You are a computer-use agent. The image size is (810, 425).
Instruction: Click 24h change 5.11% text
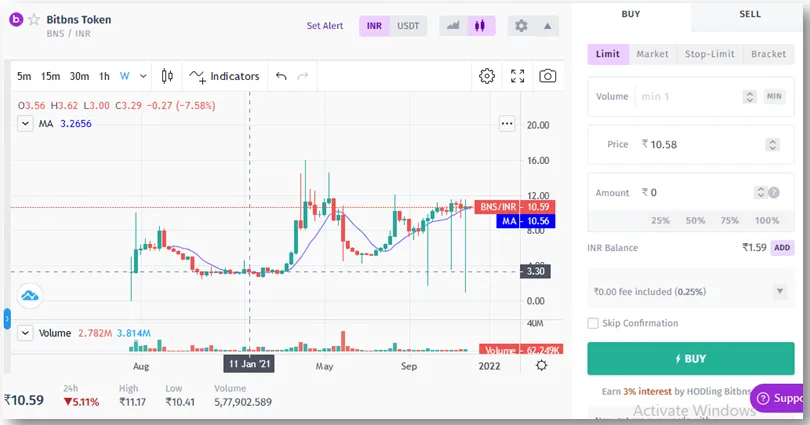[81, 402]
